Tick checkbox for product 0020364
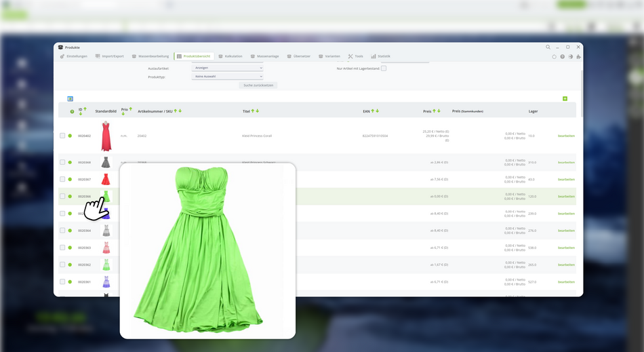This screenshot has width=644, height=352. (x=62, y=231)
